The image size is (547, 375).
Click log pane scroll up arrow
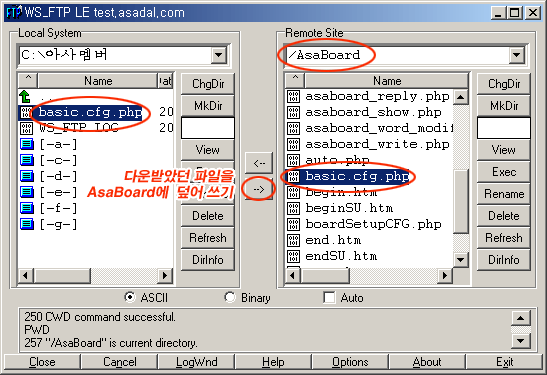pyautogui.click(x=520, y=318)
